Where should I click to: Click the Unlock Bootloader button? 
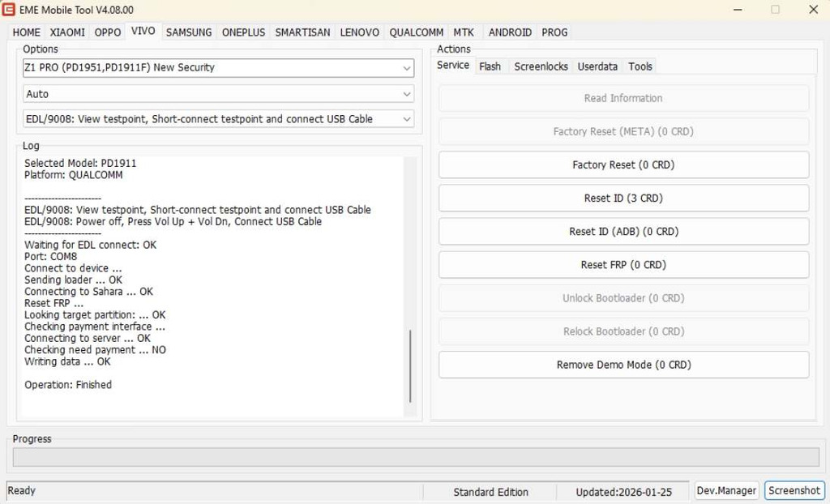(623, 298)
